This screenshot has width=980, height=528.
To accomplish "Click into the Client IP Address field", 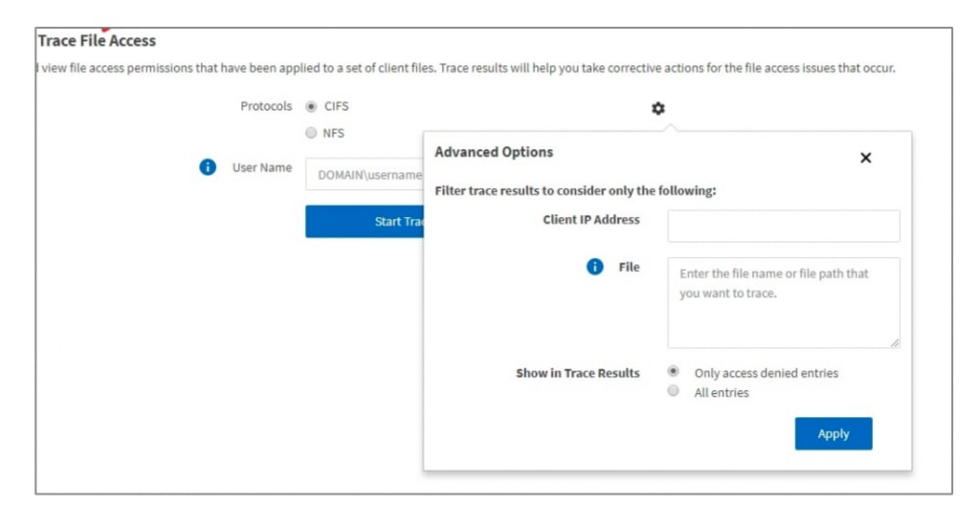I will pyautogui.click(x=783, y=227).
